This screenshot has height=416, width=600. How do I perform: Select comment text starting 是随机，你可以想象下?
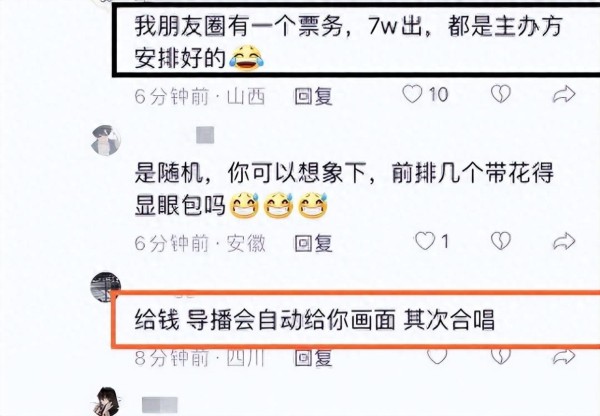344,189
